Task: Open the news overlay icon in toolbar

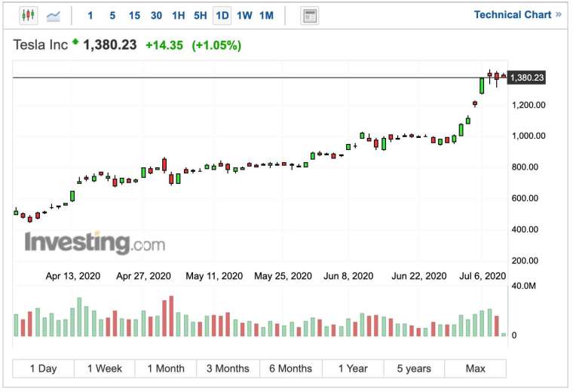Action: (310, 16)
